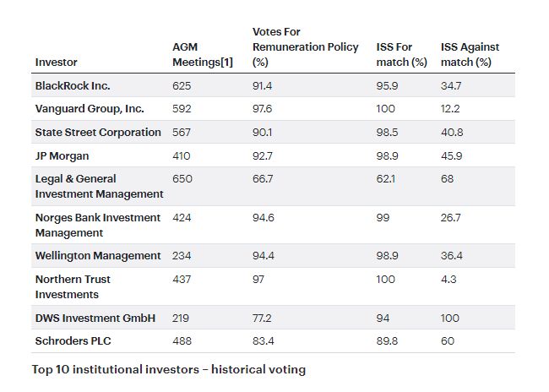Image resolution: width=549 pixels, height=392 pixels.
Task: Select the BlackRock Inc. row name
Action: click(73, 86)
